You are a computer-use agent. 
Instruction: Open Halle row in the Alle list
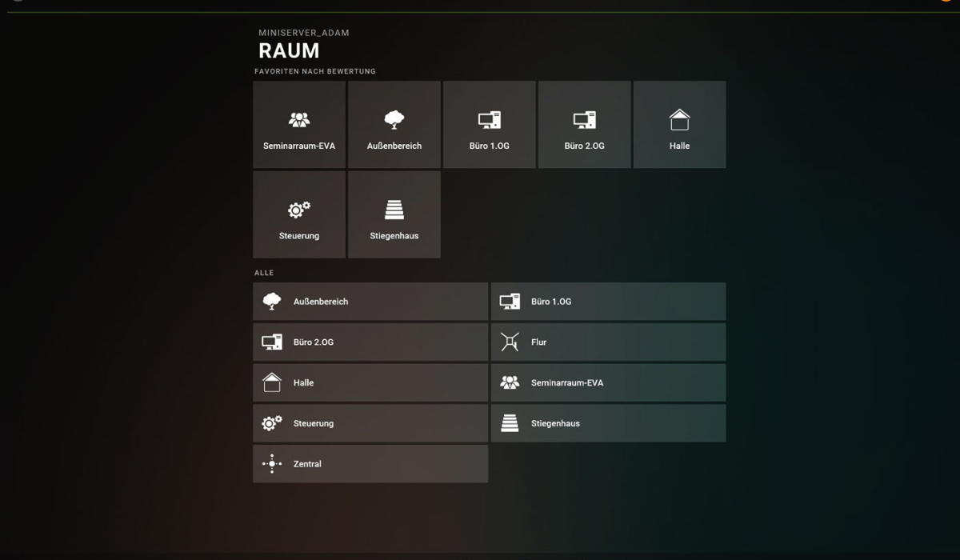click(370, 383)
